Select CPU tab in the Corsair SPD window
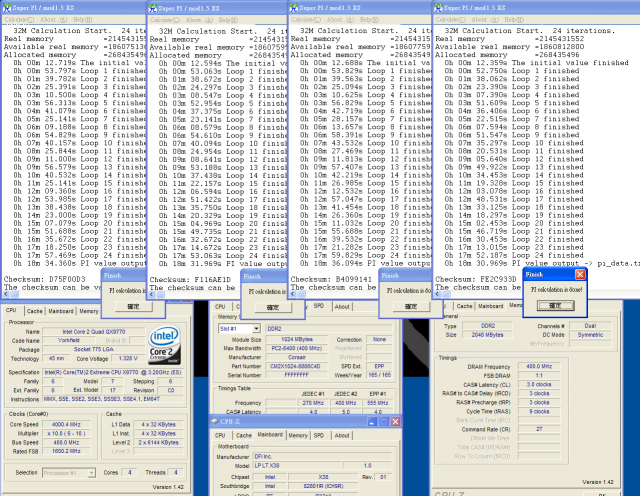640x496 pixels. coord(220,307)
